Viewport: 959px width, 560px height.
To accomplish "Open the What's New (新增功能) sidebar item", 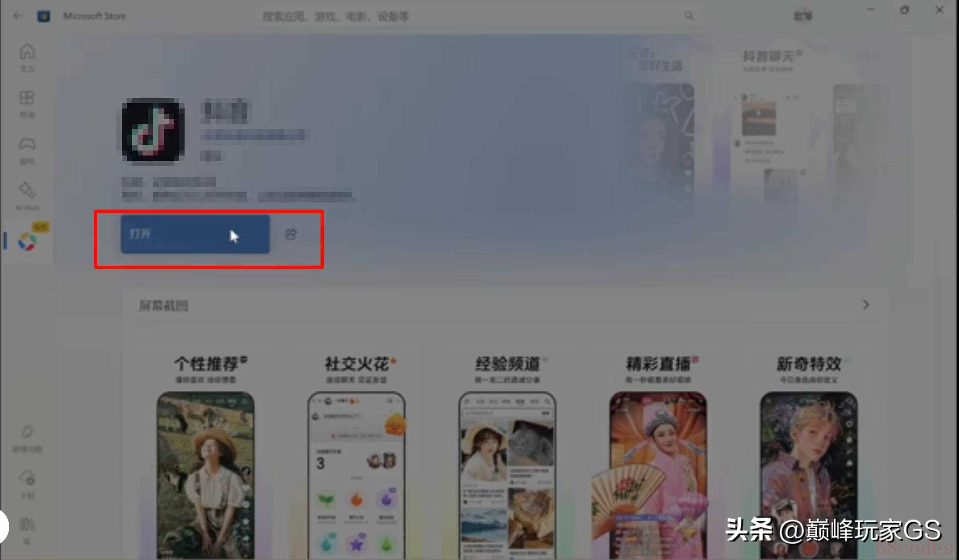I will [x=27, y=439].
